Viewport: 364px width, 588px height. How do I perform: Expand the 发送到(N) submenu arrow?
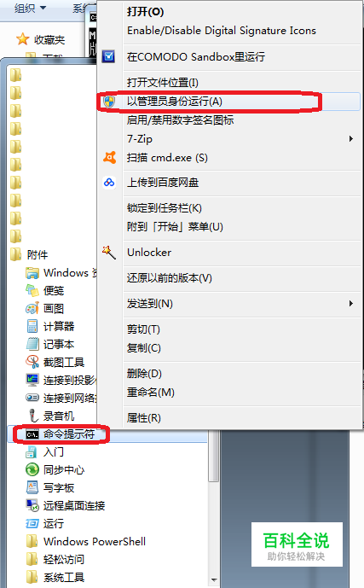[351, 303]
